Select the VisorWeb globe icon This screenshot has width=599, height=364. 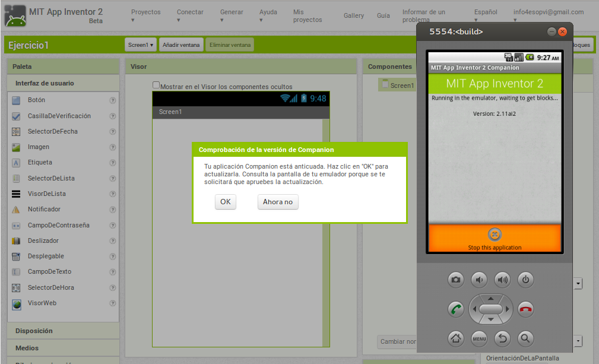[17, 305]
